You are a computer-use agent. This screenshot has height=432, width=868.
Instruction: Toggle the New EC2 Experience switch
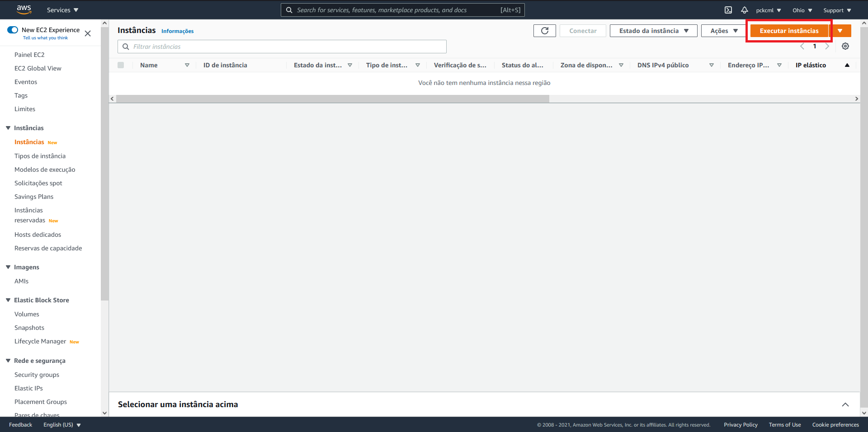(x=12, y=29)
